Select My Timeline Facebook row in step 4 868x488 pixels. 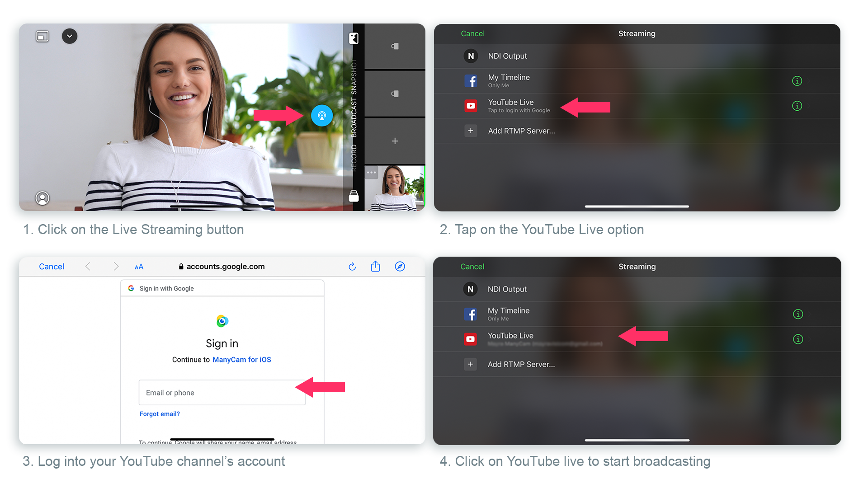(637, 314)
